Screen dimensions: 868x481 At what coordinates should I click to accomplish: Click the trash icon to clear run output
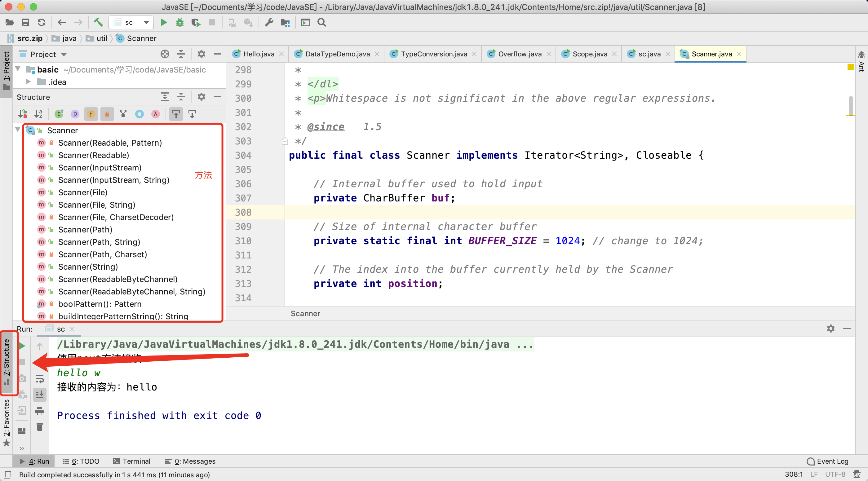click(x=40, y=427)
